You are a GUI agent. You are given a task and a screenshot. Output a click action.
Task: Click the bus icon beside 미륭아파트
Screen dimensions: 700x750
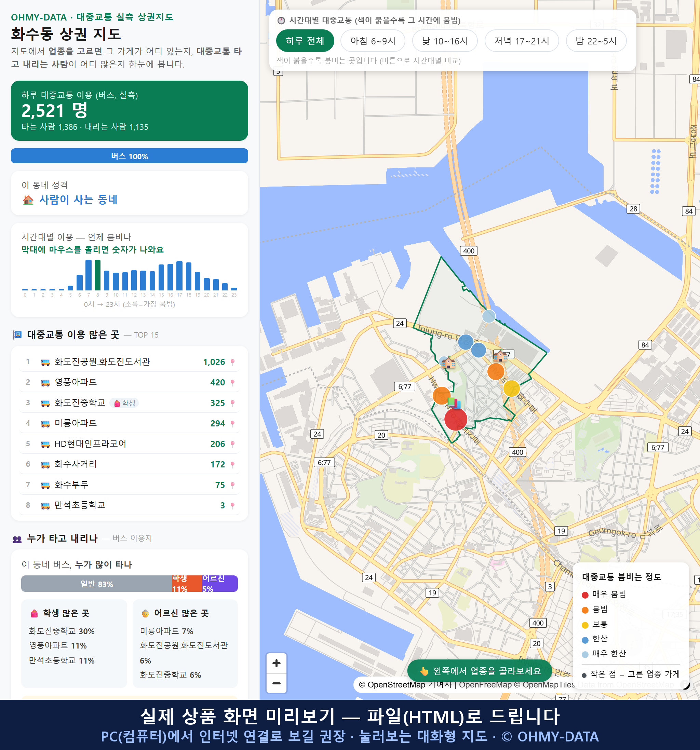tap(45, 423)
